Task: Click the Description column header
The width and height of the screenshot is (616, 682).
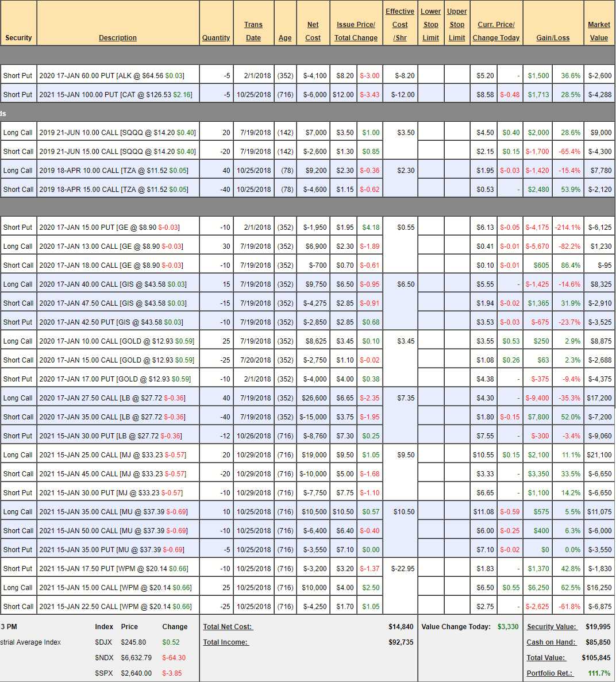Action: click(117, 38)
